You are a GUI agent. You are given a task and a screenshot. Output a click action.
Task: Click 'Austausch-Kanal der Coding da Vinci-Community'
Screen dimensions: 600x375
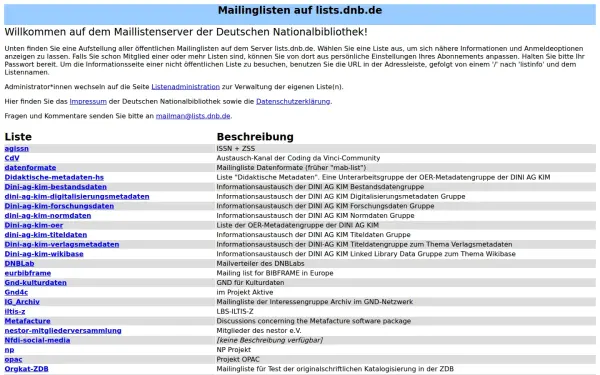298,158
